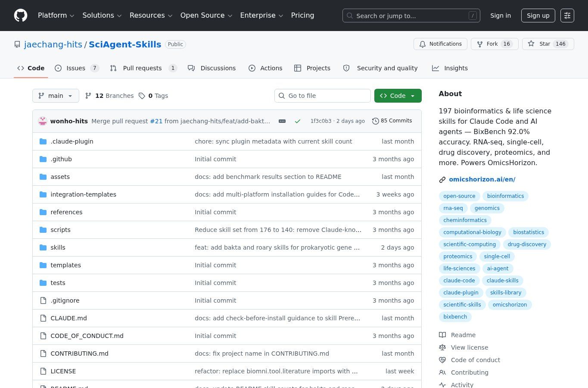Click the link icon beside omicshorizon.ai
The image size is (588, 388).
pos(442,180)
